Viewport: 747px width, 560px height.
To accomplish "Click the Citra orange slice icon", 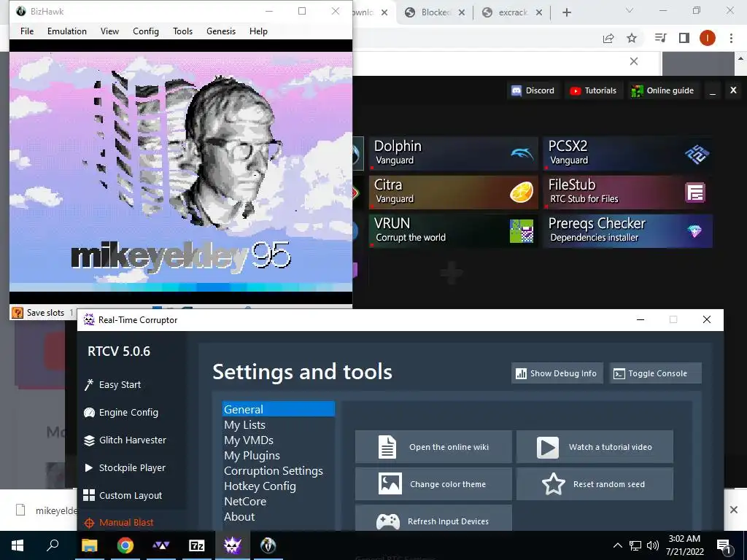I will [521, 192].
